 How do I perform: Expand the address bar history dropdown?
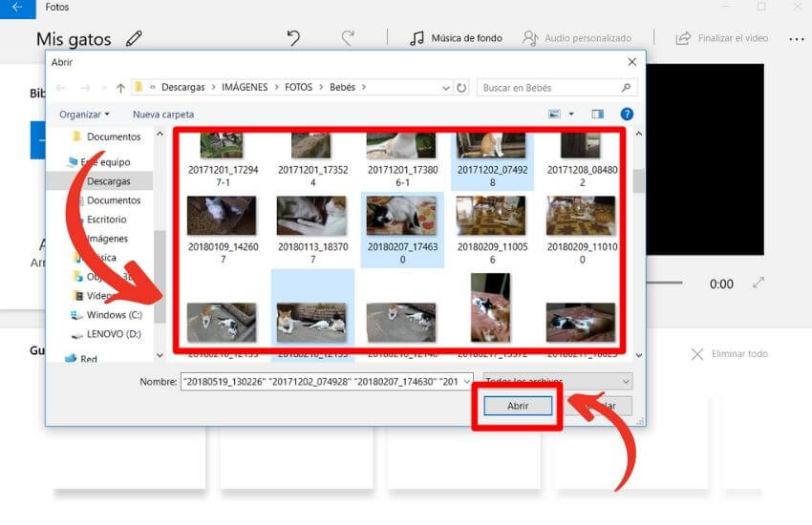pos(446,88)
